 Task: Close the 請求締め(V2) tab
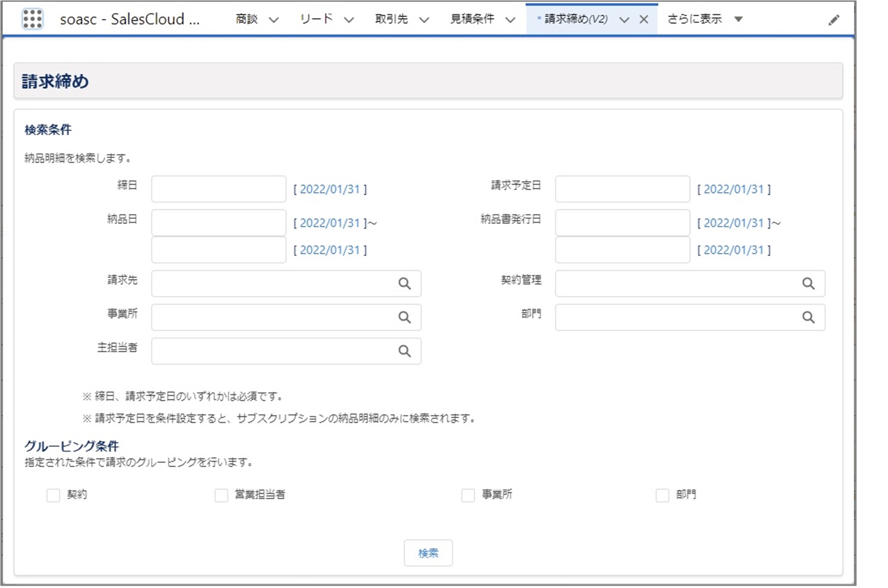[644, 19]
